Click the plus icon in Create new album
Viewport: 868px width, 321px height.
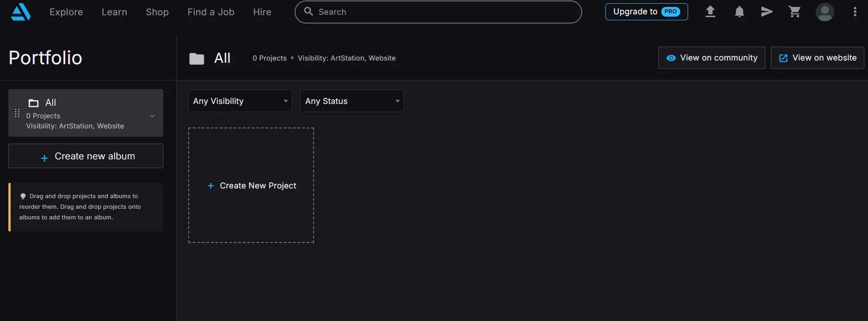tap(44, 158)
